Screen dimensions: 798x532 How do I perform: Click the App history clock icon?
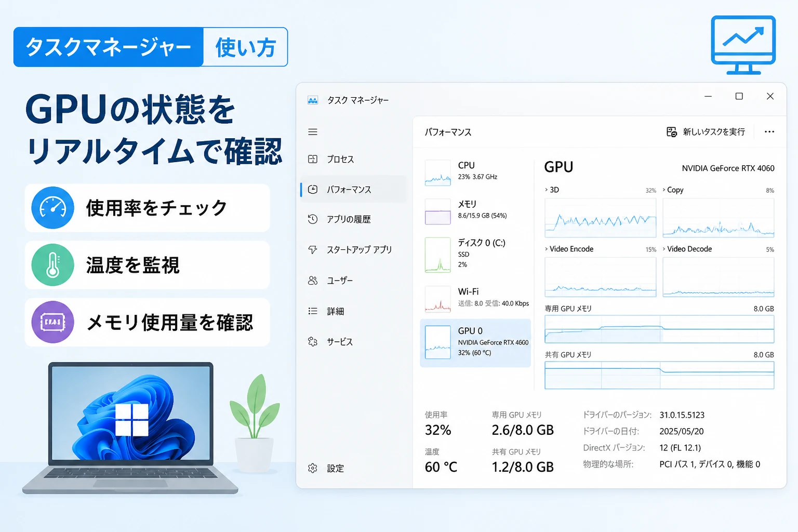click(x=313, y=219)
